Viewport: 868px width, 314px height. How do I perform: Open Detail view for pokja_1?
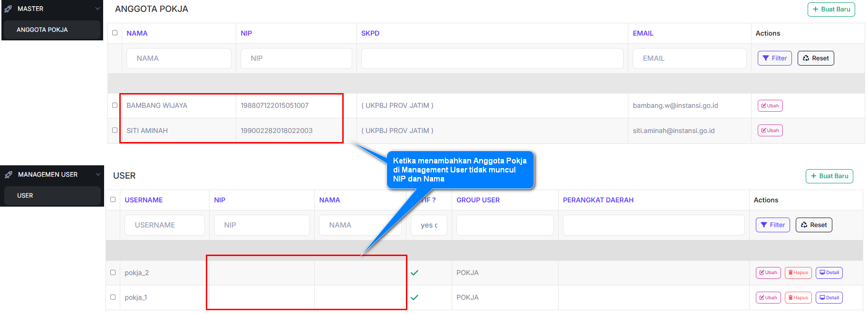click(829, 298)
